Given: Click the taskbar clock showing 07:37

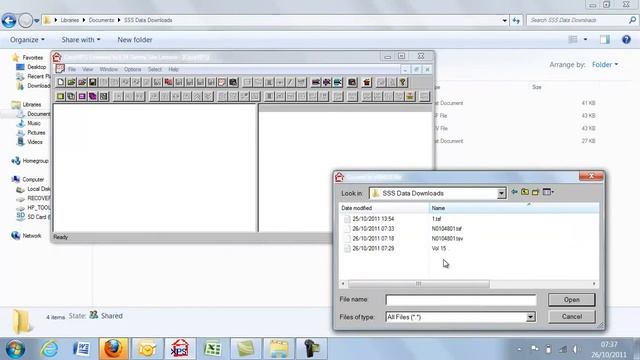Looking at the screenshot, I should click(609, 344).
